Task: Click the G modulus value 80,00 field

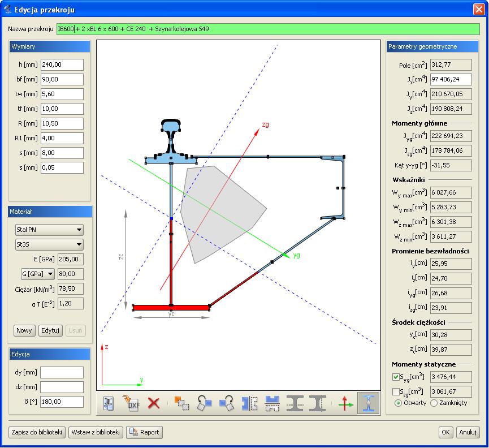Action: (x=71, y=274)
